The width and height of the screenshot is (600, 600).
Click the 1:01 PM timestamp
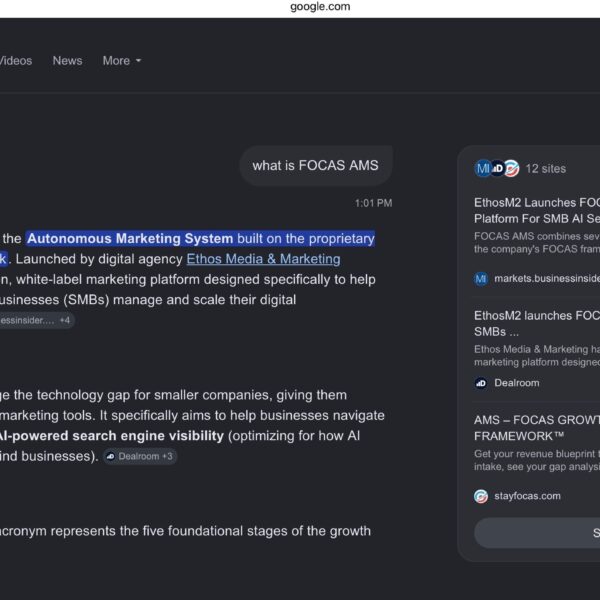(373, 203)
